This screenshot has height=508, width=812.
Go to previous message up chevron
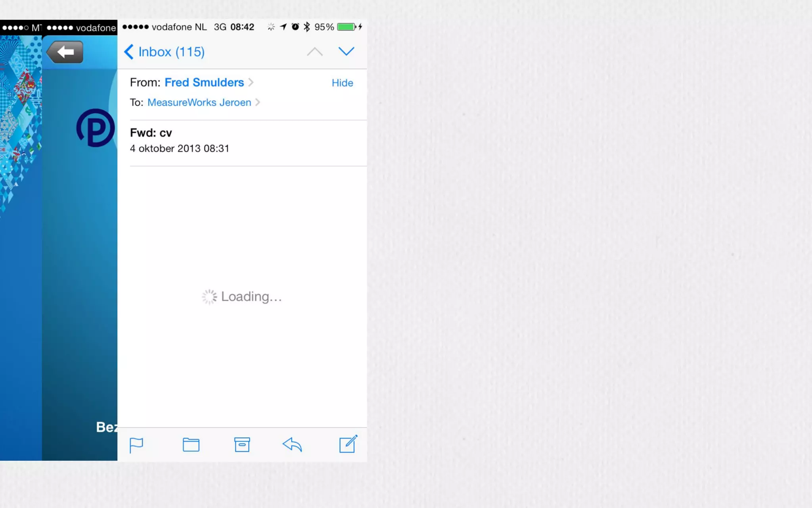coord(315,52)
